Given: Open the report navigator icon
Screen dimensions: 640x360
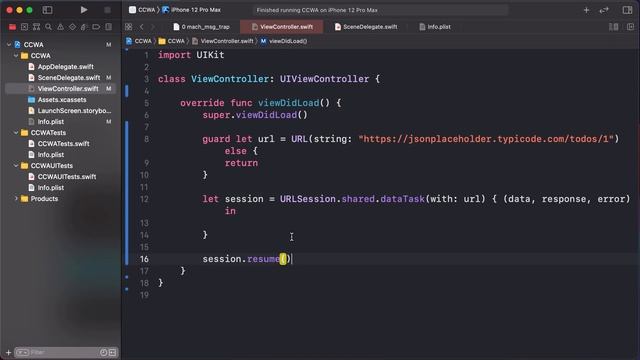Looking at the screenshot, I should coord(108,27).
